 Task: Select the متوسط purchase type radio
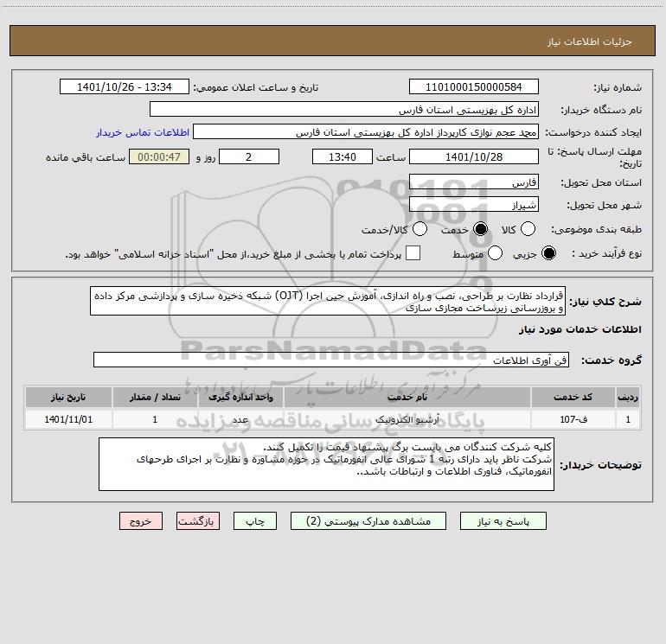pyautogui.click(x=495, y=253)
